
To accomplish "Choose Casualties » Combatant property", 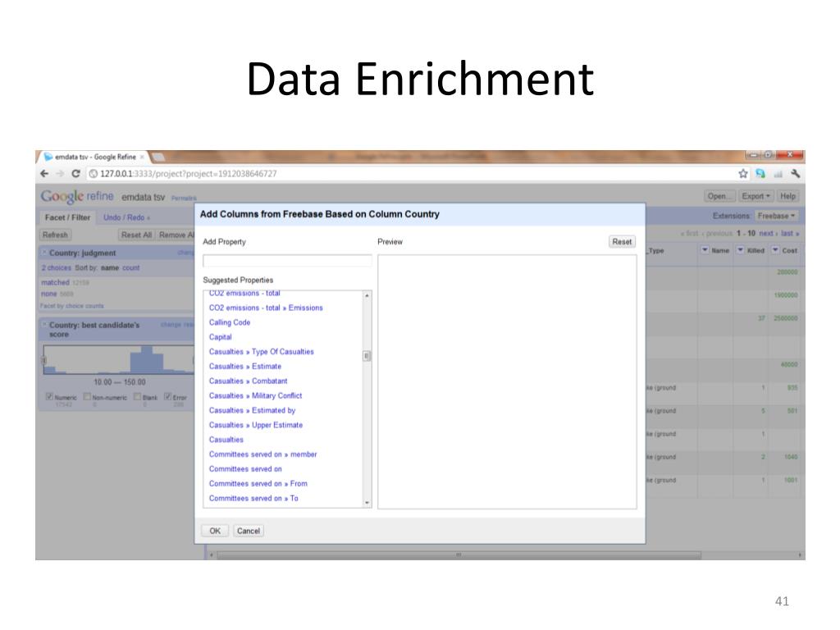I will pos(248,381).
